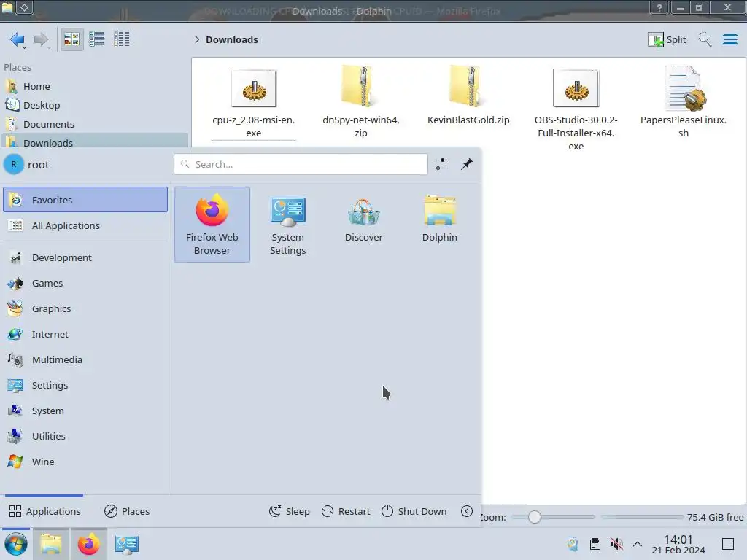Open the Dolphin hamburger menu
The height and width of the screenshot is (560, 747).
[x=729, y=39]
